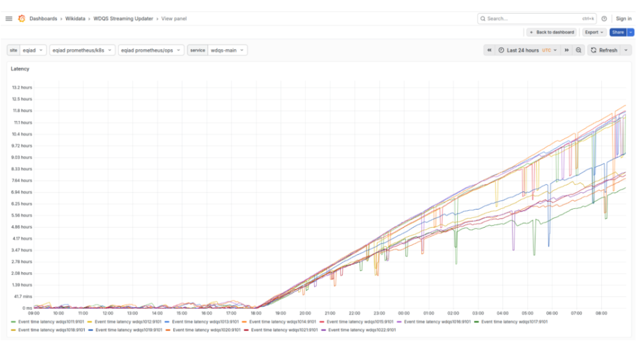Viewport: 644px width, 346px height.
Task: Shift time range backward with double-left arrows
Action: click(x=489, y=50)
